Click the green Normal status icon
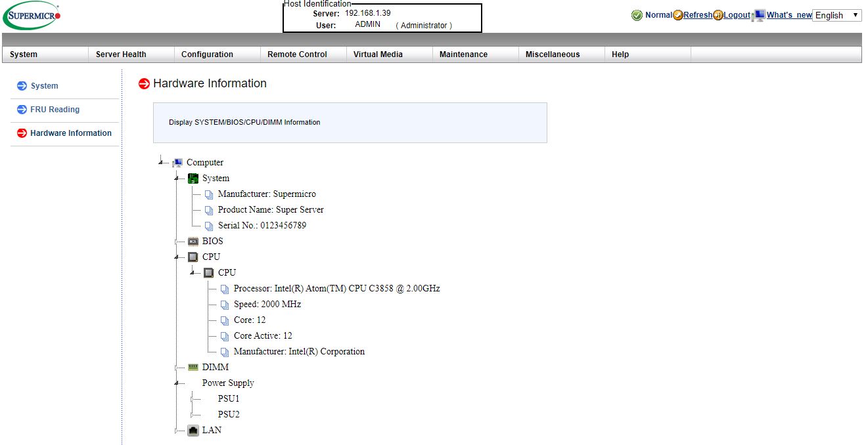The height and width of the screenshot is (445, 868). tap(637, 15)
